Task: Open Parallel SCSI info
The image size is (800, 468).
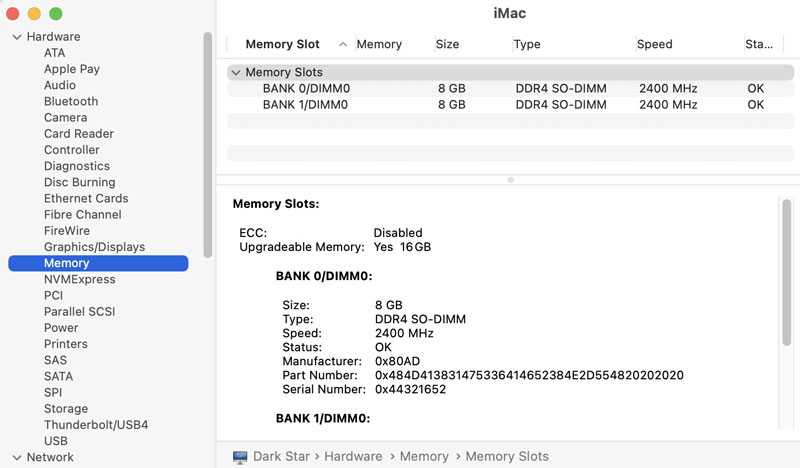Action: [80, 312]
